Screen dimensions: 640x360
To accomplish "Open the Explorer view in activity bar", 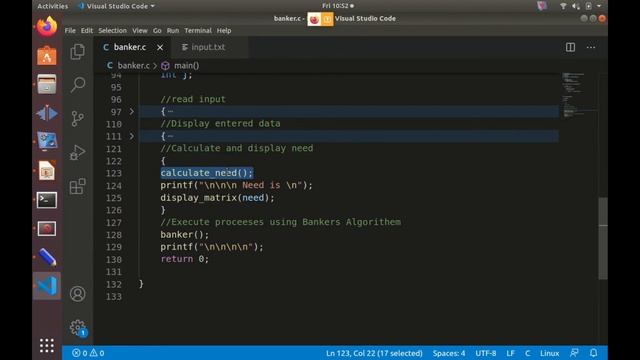I will coord(78,51).
